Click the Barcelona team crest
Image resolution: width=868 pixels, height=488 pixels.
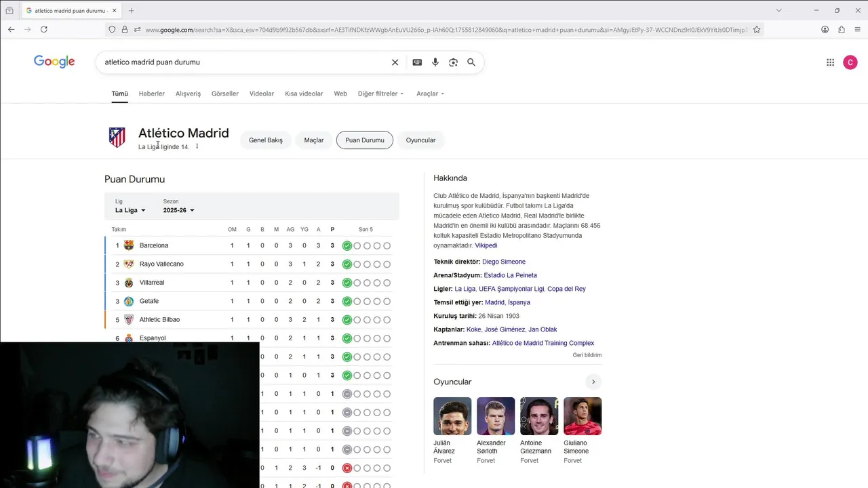pyautogui.click(x=129, y=245)
